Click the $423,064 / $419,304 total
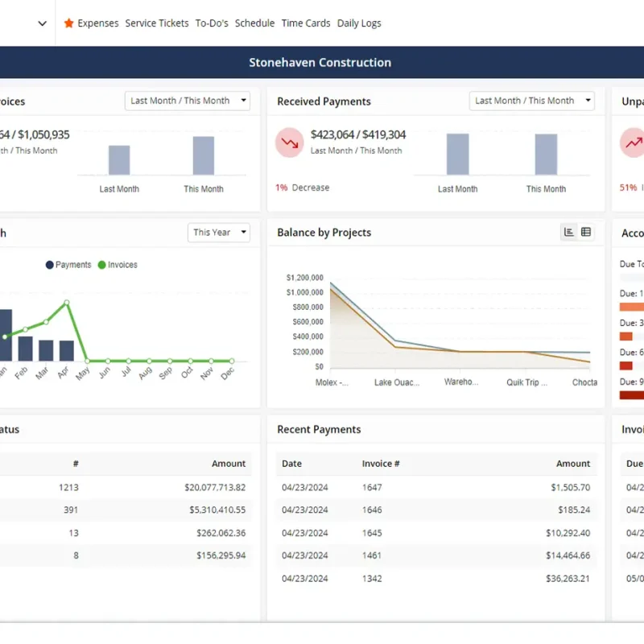The image size is (644, 644). (x=357, y=134)
